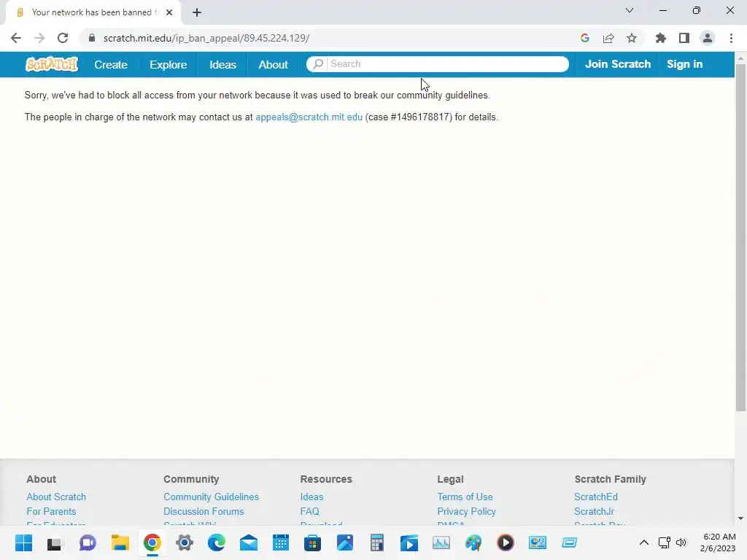Click the Chrome taskbar icon
The width and height of the screenshot is (747, 560).
pyautogui.click(x=152, y=542)
